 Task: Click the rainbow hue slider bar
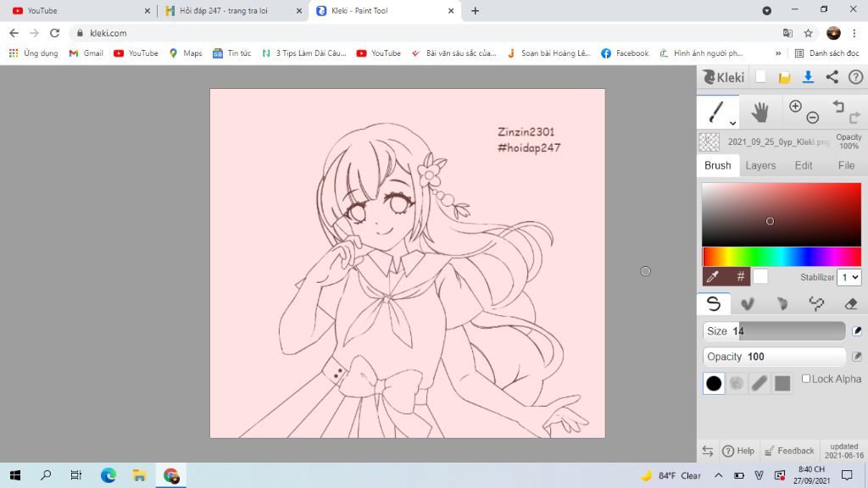point(782,257)
